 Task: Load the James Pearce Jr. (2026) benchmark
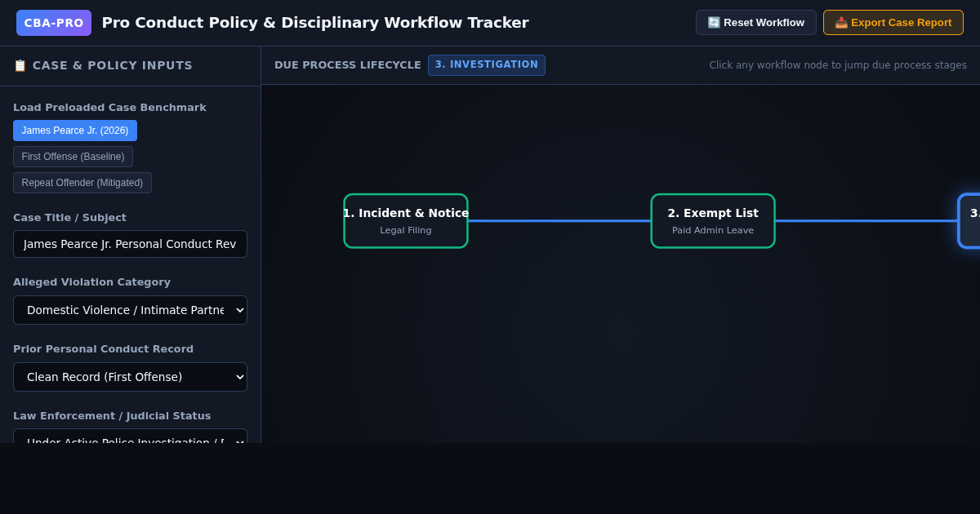point(75,131)
